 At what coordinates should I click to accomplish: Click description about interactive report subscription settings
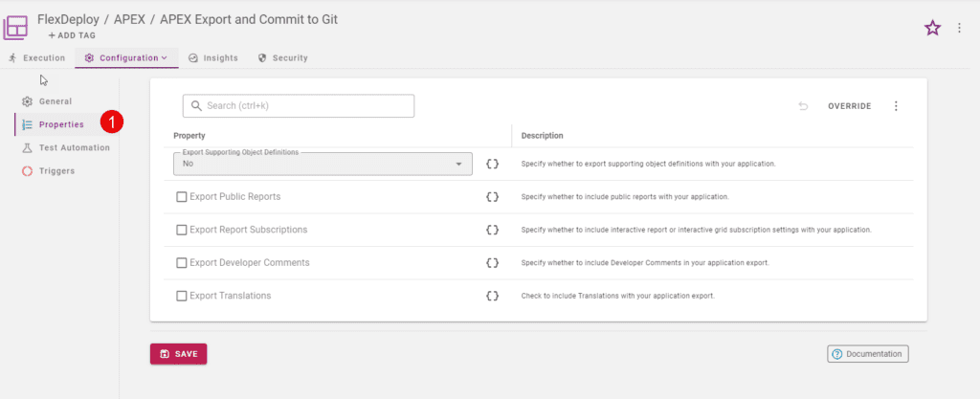(x=697, y=230)
